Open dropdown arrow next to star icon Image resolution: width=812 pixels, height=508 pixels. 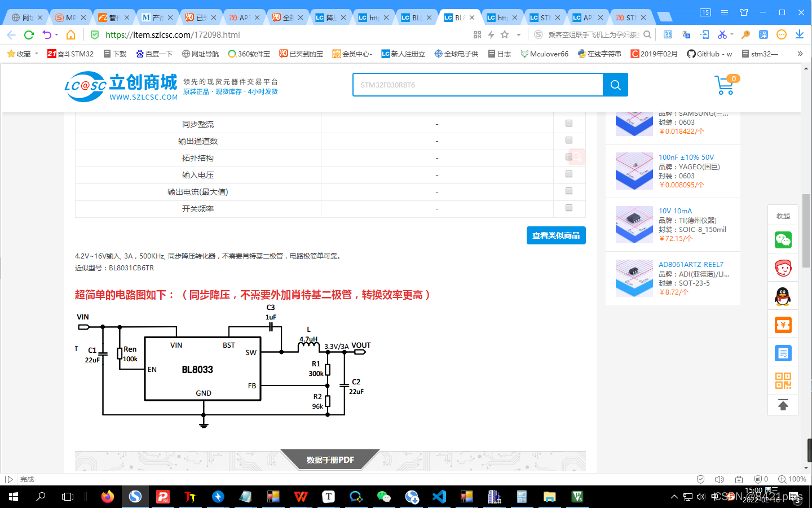tap(519, 35)
